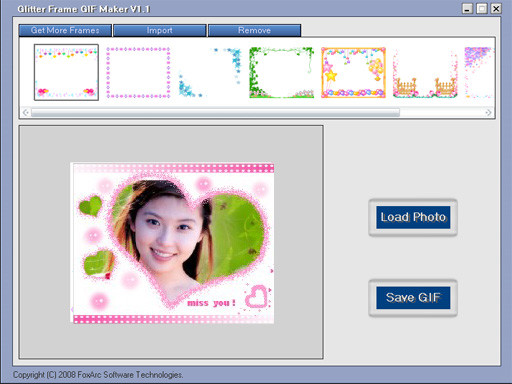Choose the pink dotted square frame
This screenshot has width=512, height=384.
pos(138,72)
